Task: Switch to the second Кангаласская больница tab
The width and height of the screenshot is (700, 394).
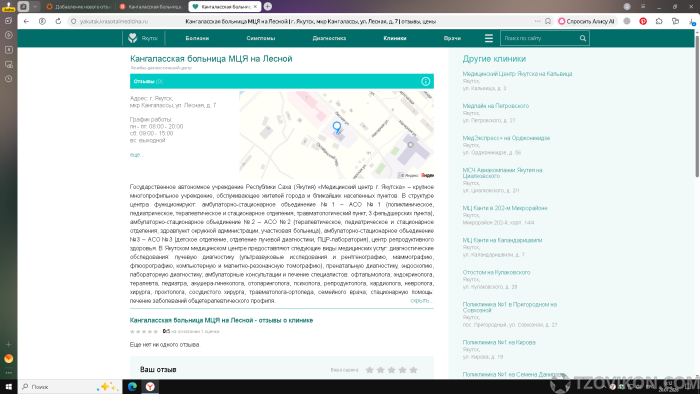Action: coord(151,7)
